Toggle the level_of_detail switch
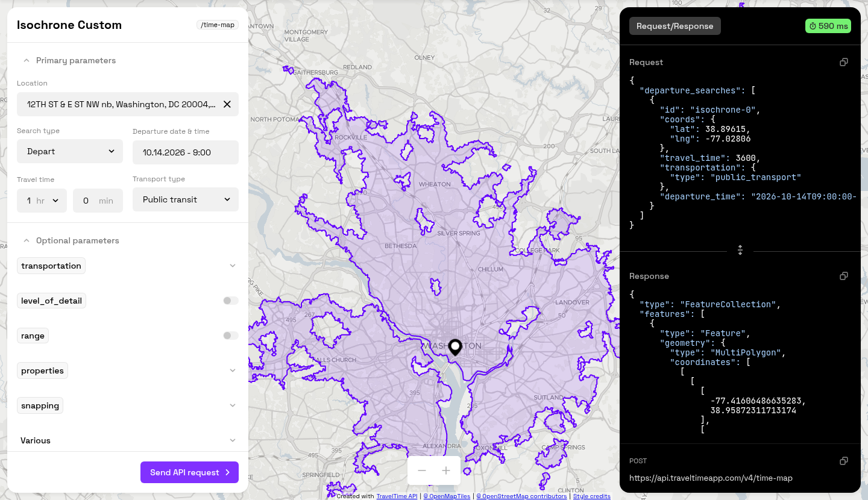The height and width of the screenshot is (500, 868). (231, 301)
